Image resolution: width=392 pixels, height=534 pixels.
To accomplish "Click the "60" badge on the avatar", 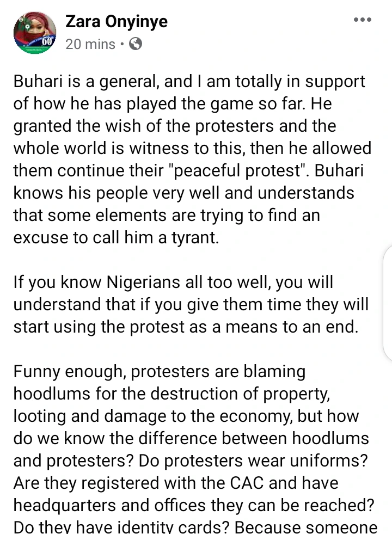I will pyautogui.click(x=49, y=44).
